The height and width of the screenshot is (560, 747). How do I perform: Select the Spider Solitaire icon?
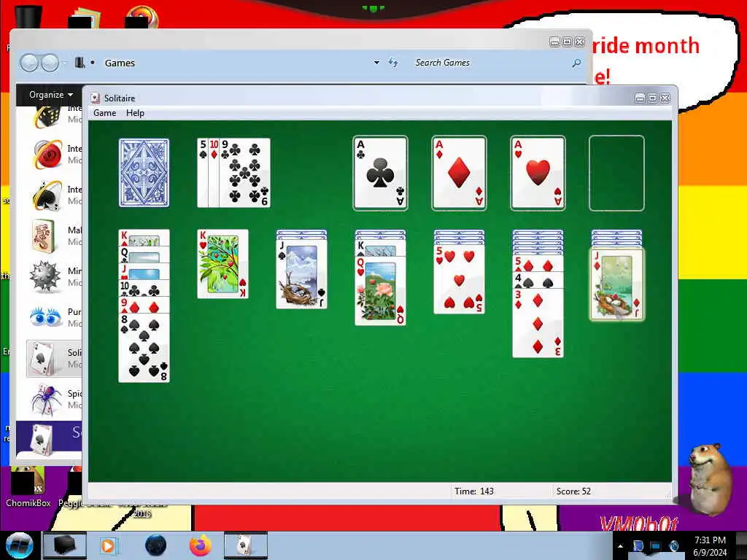pyautogui.click(x=46, y=400)
